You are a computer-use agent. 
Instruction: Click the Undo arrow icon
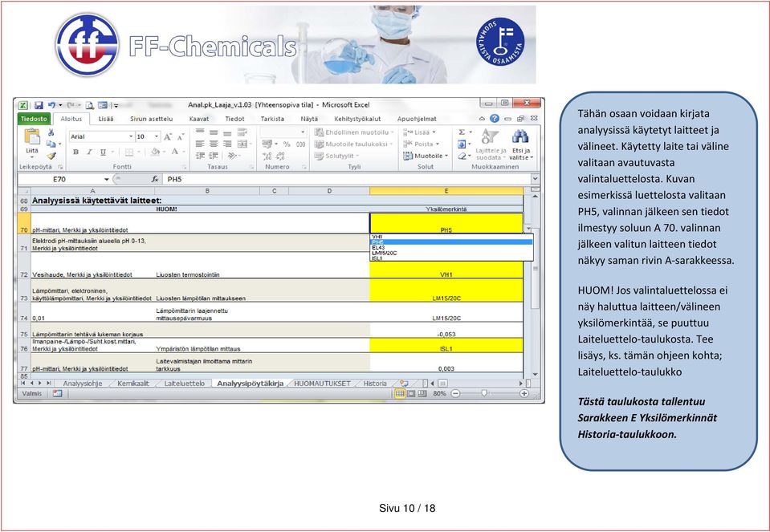click(x=51, y=105)
